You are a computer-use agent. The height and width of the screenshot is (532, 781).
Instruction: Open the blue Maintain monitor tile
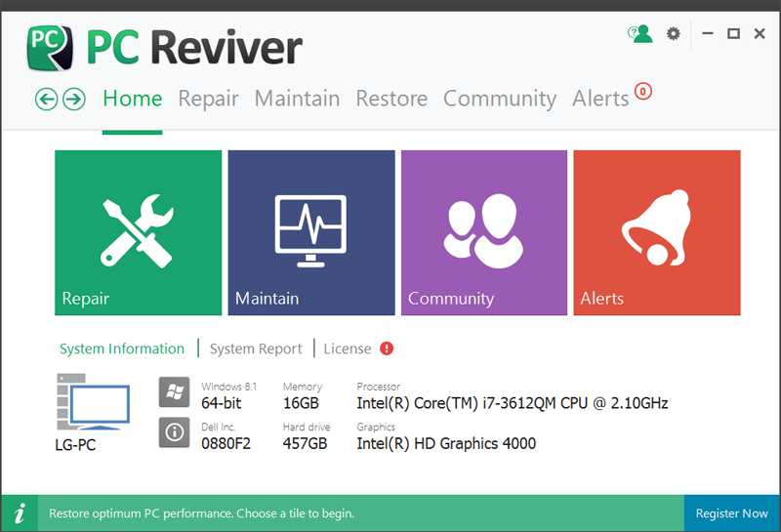click(x=311, y=232)
